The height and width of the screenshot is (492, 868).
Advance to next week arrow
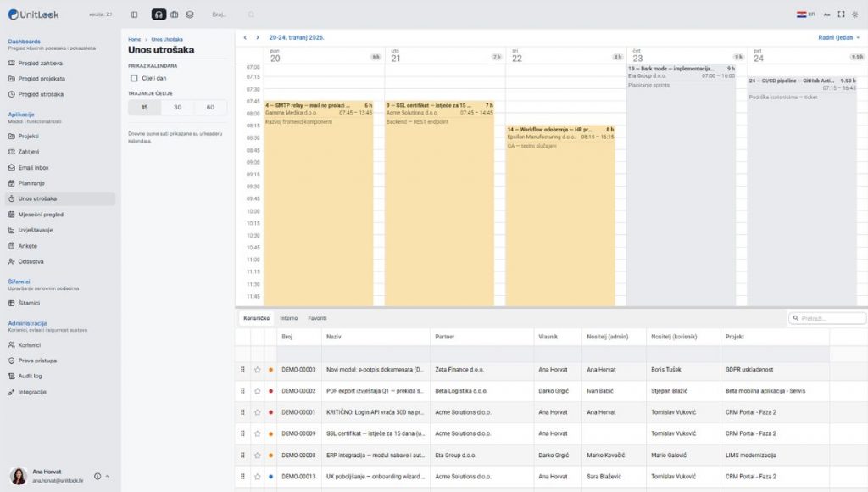258,37
